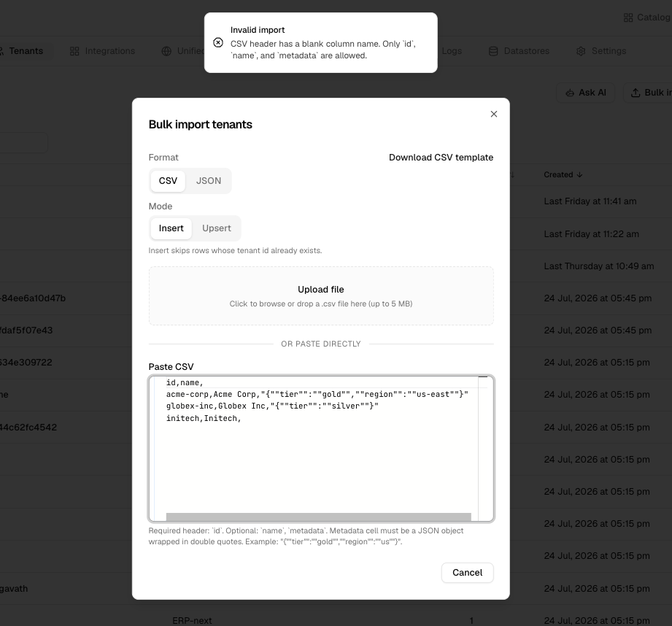Choose Insert mode
Image resolution: width=672 pixels, height=626 pixels.
point(171,228)
